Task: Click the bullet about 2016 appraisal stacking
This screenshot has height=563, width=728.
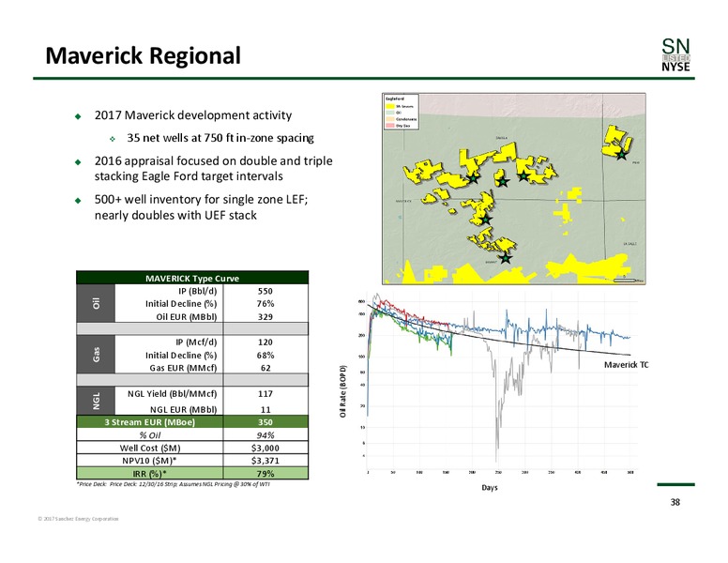Action: pyautogui.click(x=213, y=168)
